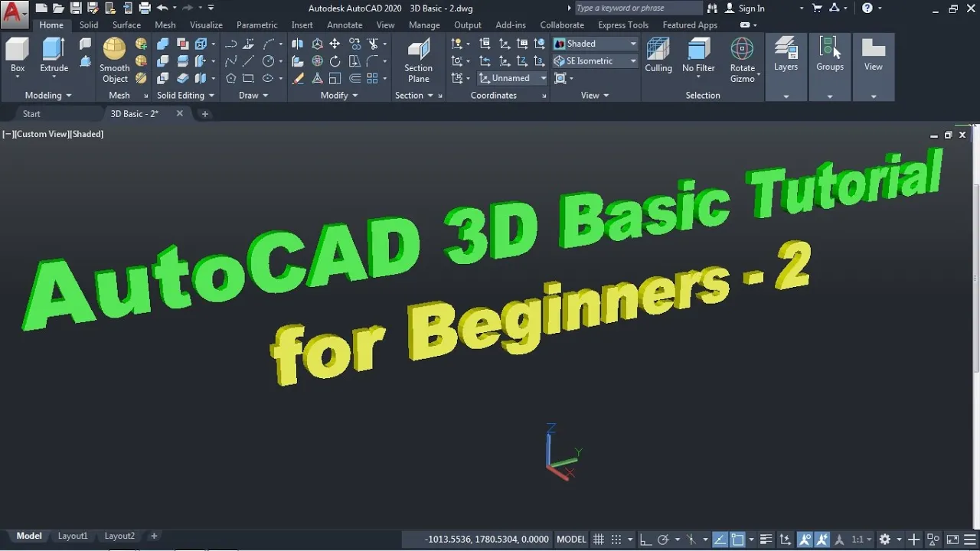Switch to the Start file tab

(31, 113)
